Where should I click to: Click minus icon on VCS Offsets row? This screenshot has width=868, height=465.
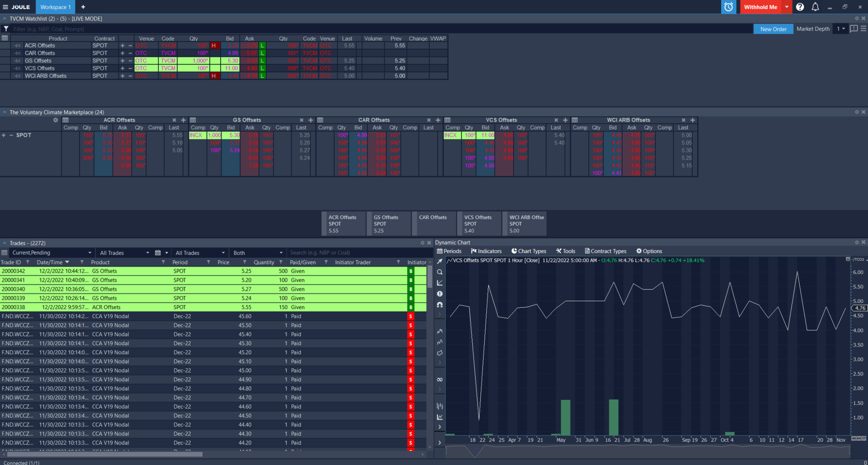(x=130, y=68)
